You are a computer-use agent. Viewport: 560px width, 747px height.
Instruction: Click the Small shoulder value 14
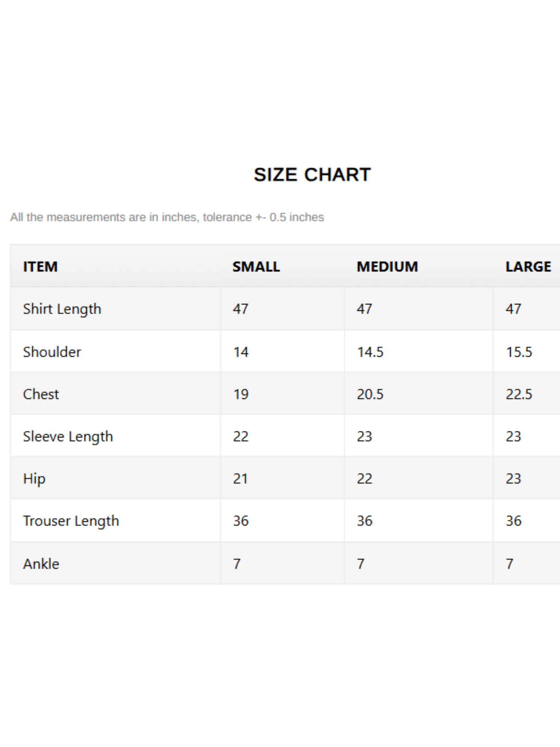pos(241,352)
